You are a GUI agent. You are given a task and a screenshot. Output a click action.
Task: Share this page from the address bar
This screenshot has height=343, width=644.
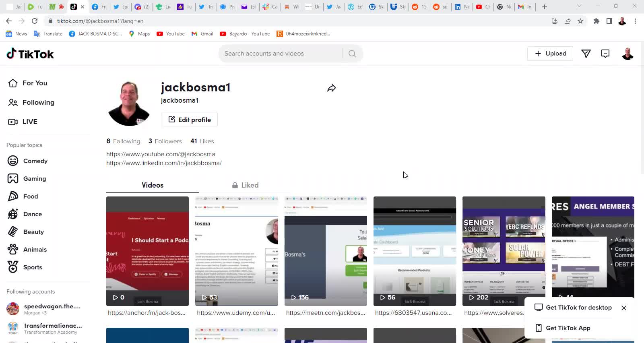[568, 21]
